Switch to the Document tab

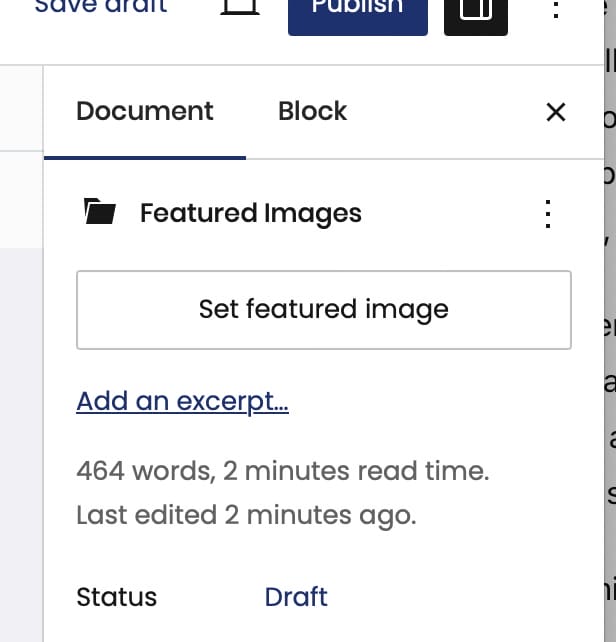pos(145,111)
